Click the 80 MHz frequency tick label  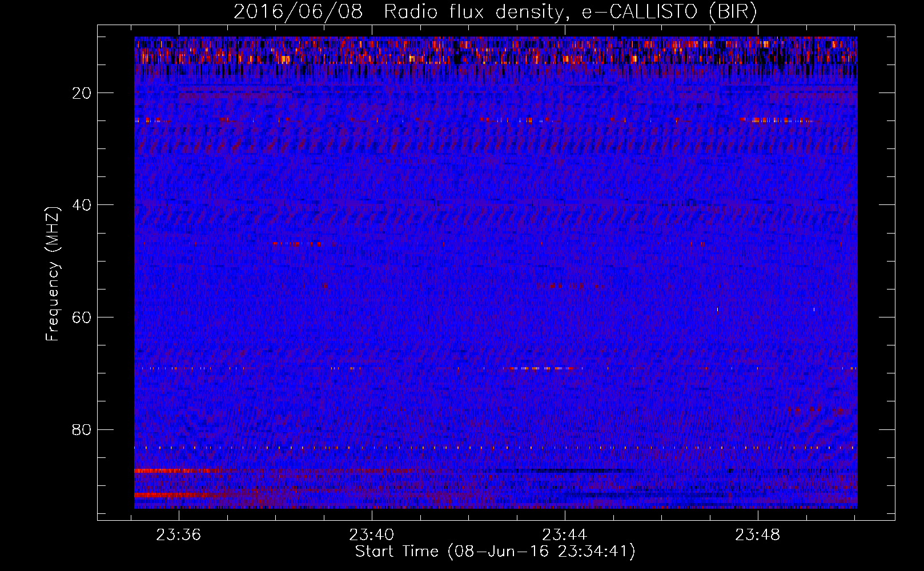[x=82, y=429]
